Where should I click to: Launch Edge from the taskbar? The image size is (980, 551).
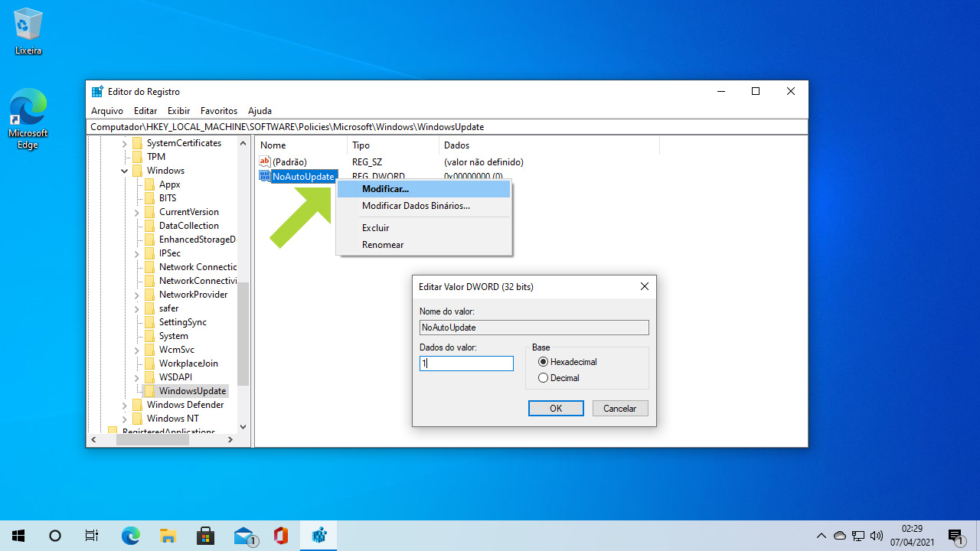[131, 536]
